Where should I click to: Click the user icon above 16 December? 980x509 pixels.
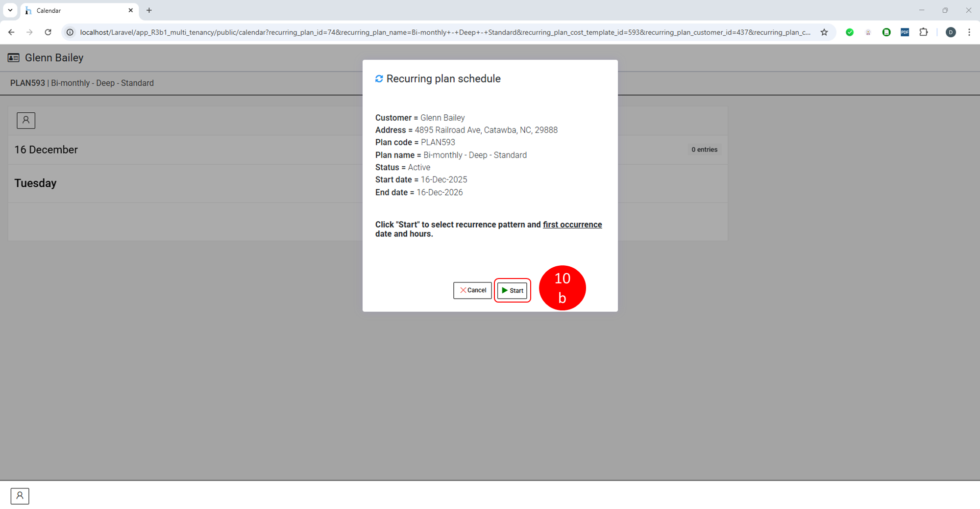[26, 120]
